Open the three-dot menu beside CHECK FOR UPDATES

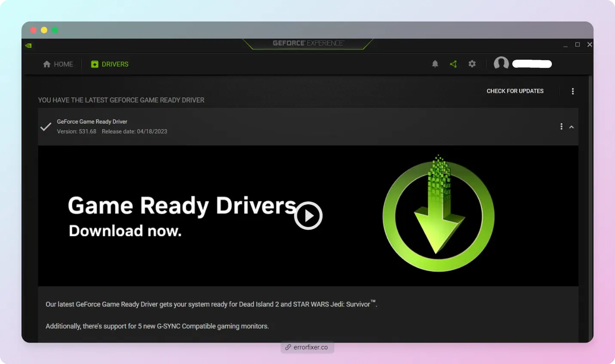[x=572, y=91]
